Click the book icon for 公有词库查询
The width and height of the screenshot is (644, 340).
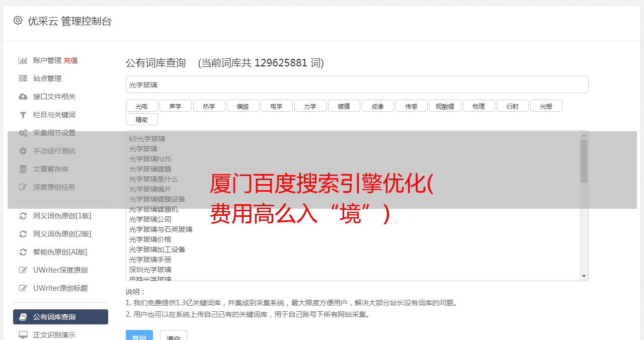(x=23, y=317)
